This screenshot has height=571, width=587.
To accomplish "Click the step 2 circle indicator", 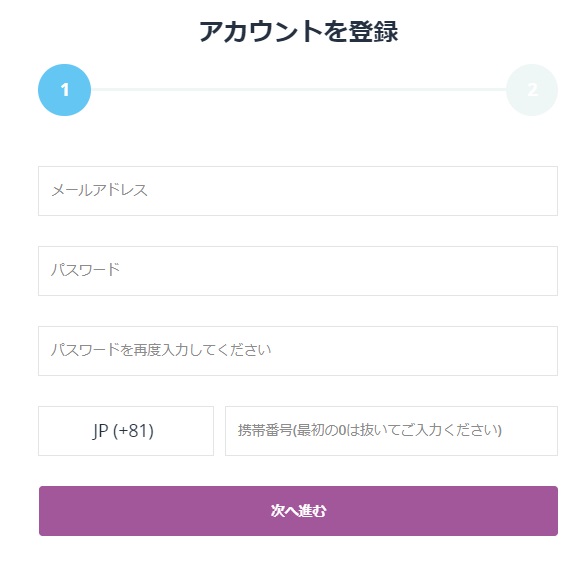I will pyautogui.click(x=532, y=90).
